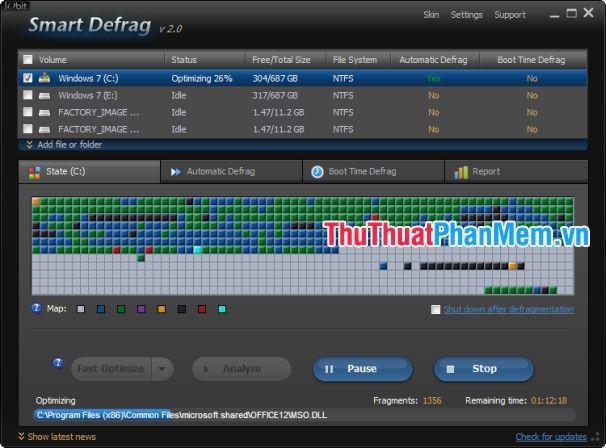The image size is (606, 448).
Task: Click the Fast Optimize button
Action: (x=111, y=369)
